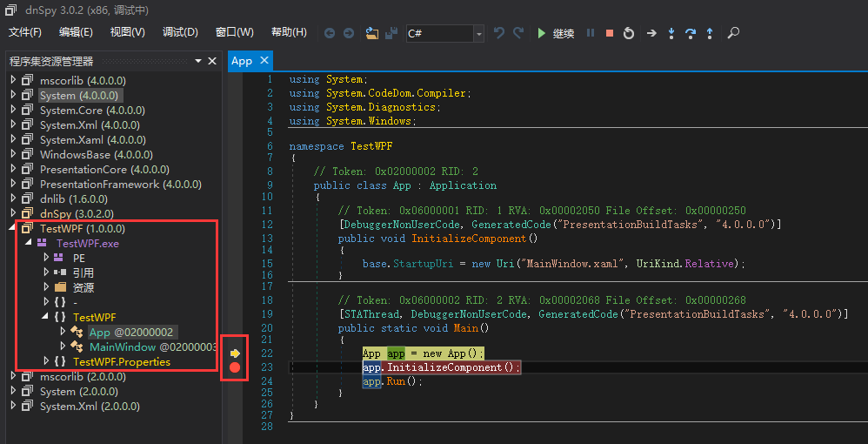This screenshot has width=868, height=444.
Task: Expand System (4.0.0.0) node
Action: point(14,95)
